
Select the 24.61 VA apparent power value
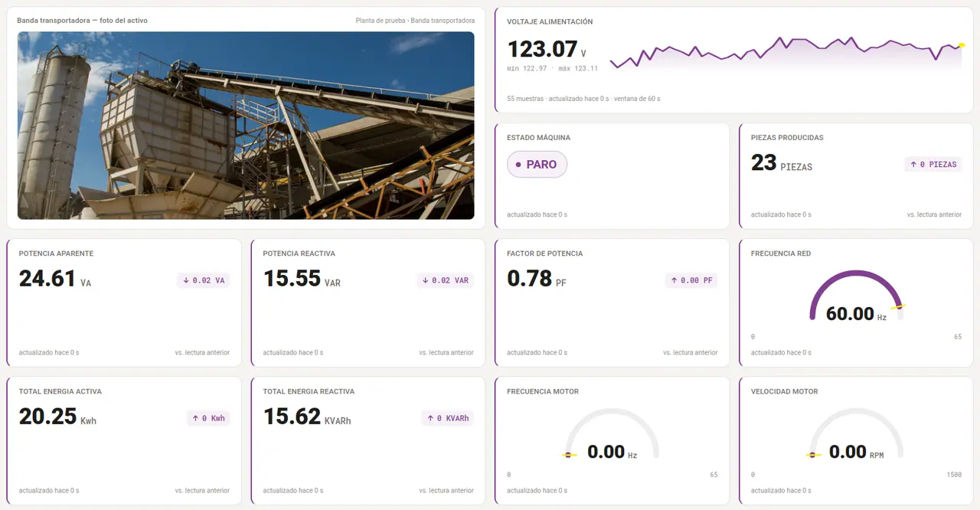click(55, 279)
